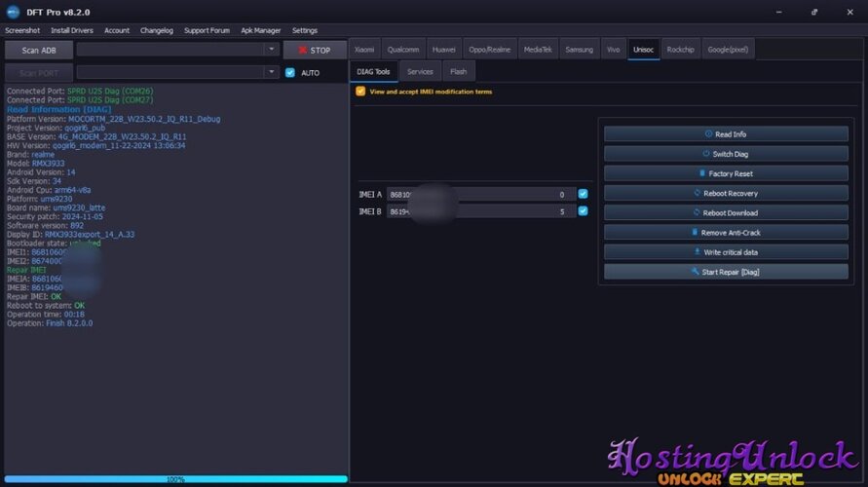
Task: Click inside the IMEI A input field
Action: click(x=481, y=194)
